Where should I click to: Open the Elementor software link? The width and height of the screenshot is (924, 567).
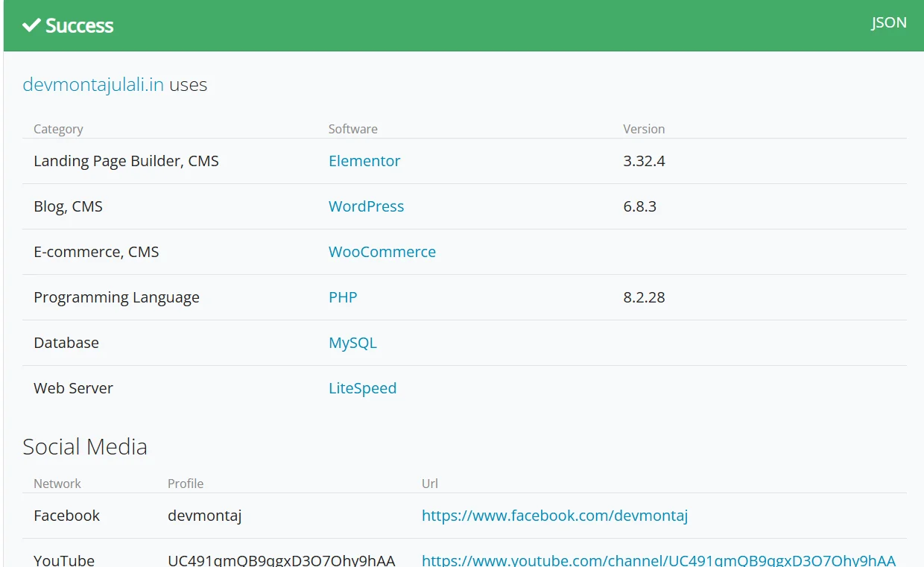tap(364, 161)
